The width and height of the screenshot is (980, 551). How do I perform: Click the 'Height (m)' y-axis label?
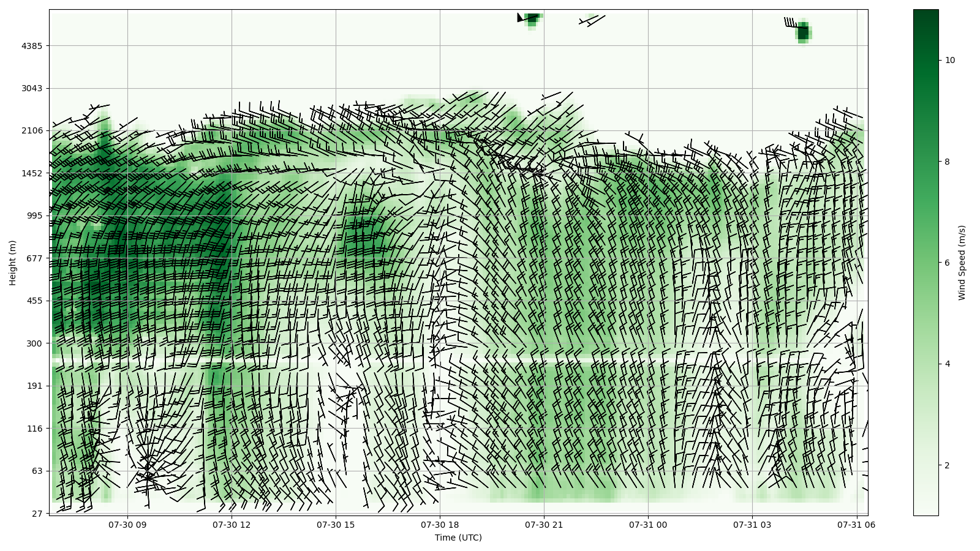(13, 263)
